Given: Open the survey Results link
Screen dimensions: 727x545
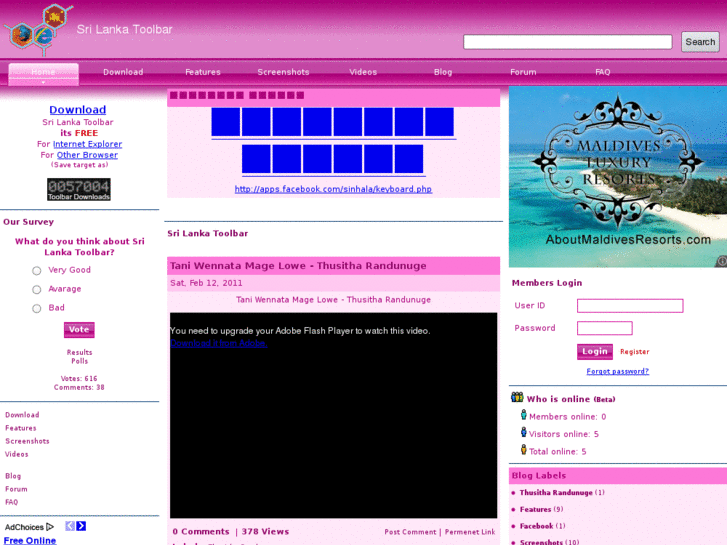Looking at the screenshot, I should click(x=79, y=353).
